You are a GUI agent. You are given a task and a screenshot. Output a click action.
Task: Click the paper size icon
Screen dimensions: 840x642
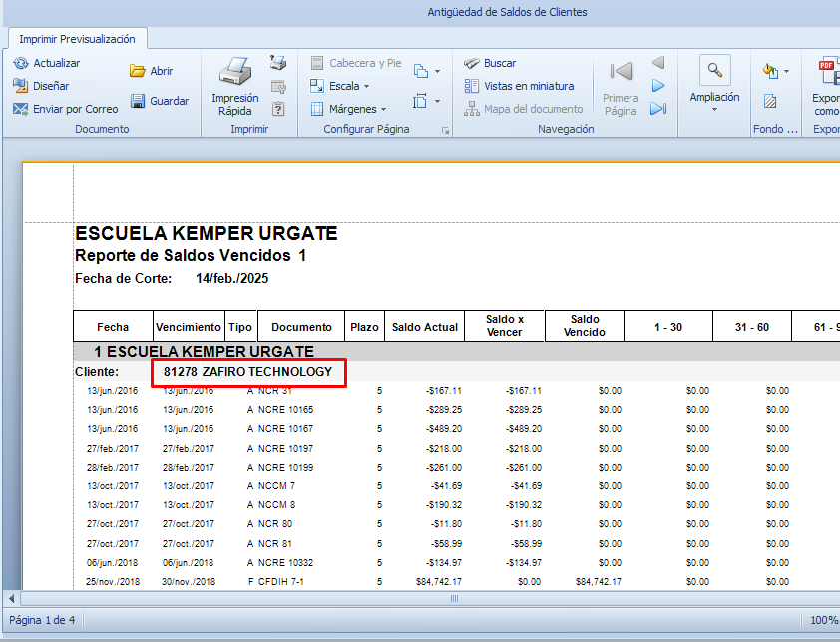tap(420, 101)
